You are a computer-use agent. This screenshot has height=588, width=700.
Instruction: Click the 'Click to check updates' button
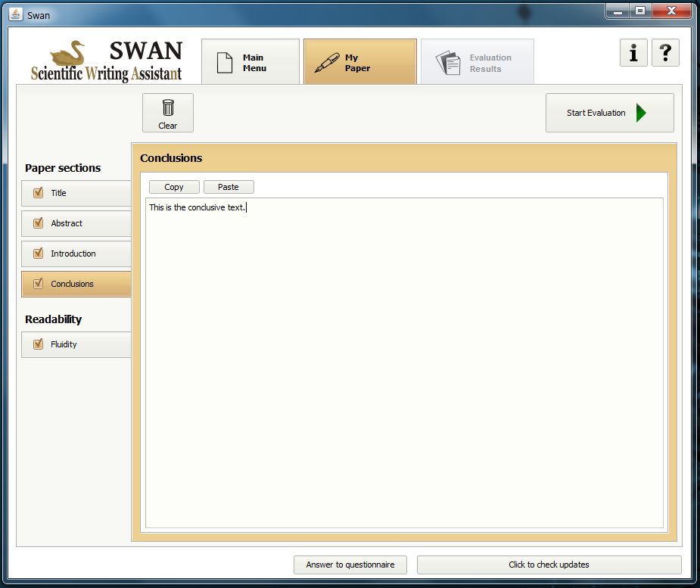[549, 565]
